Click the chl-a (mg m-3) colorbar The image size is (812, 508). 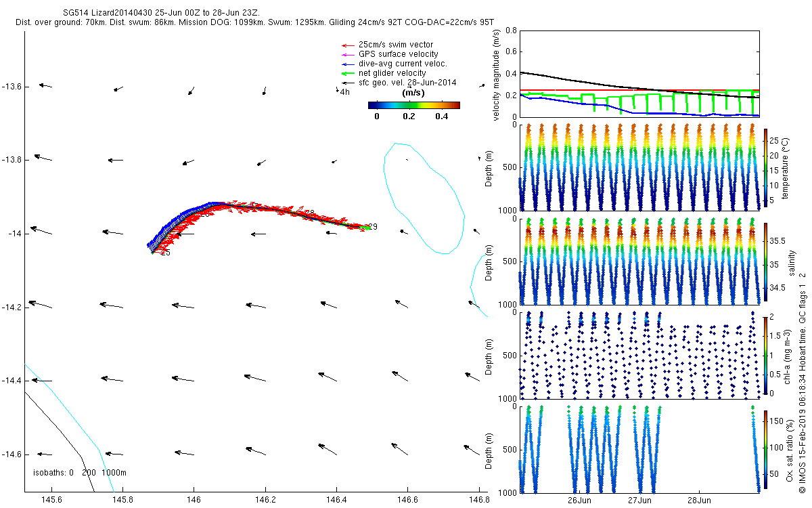click(765, 355)
